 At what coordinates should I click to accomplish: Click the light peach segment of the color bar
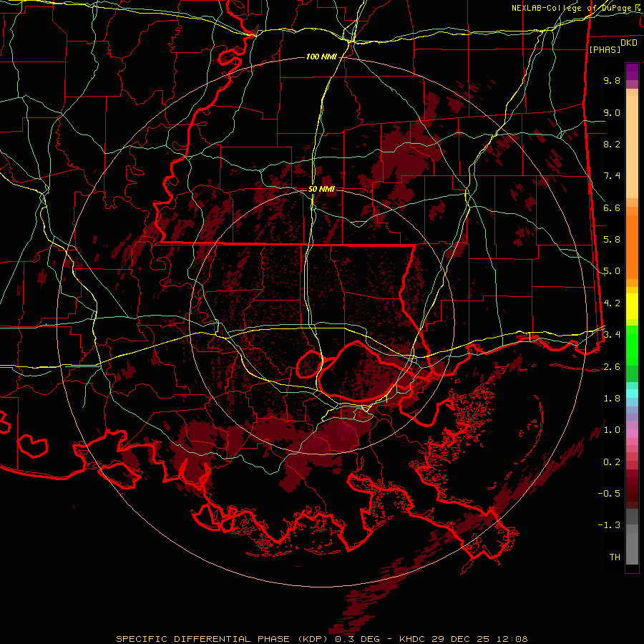coord(632,147)
